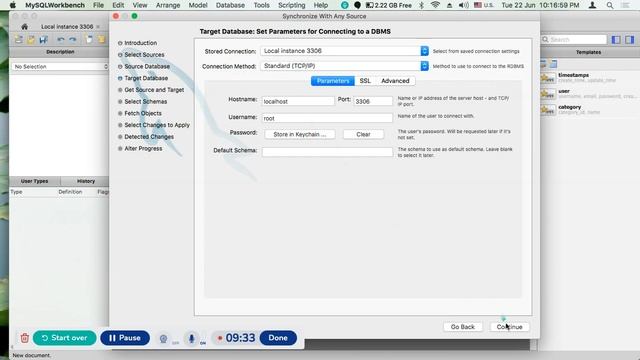The height and width of the screenshot is (360, 640).
Task: Click the volume icon in menu bar
Action: tap(463, 5)
